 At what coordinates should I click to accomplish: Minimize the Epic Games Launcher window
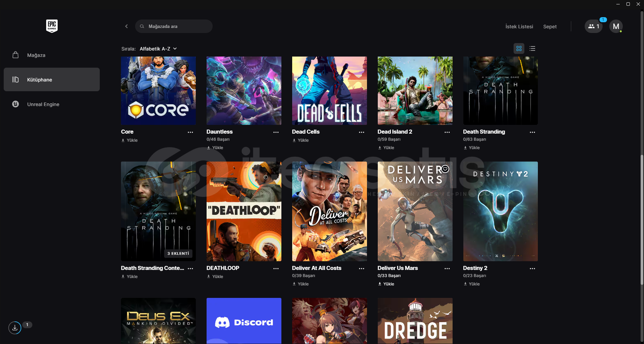coord(618,4)
